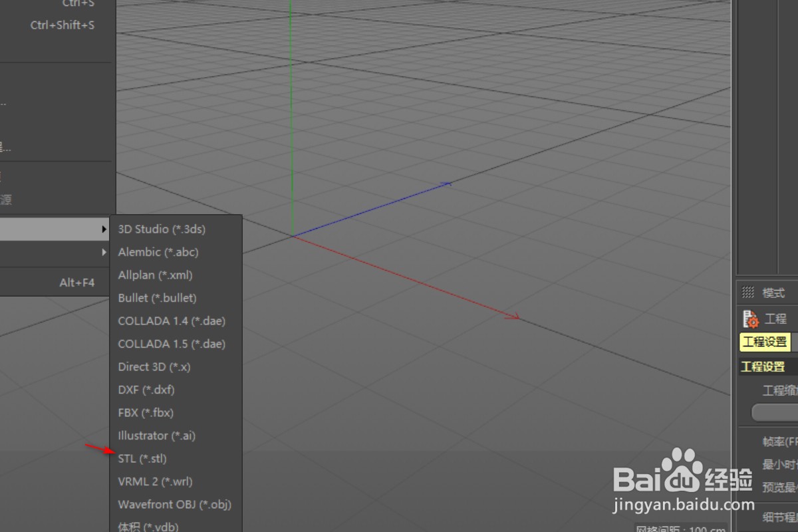Choose DXF (*.dxf) export option
Viewport: 798px width, 532px height.
[x=176, y=390]
